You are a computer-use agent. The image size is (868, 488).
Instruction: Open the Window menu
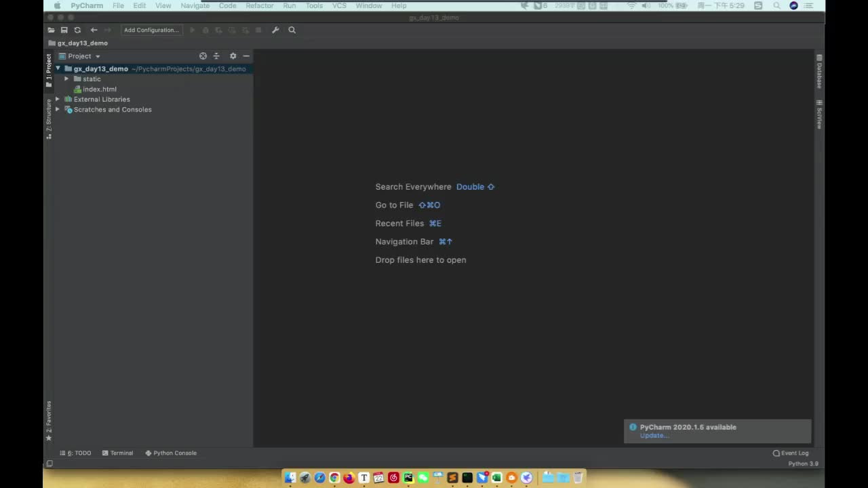(x=369, y=5)
